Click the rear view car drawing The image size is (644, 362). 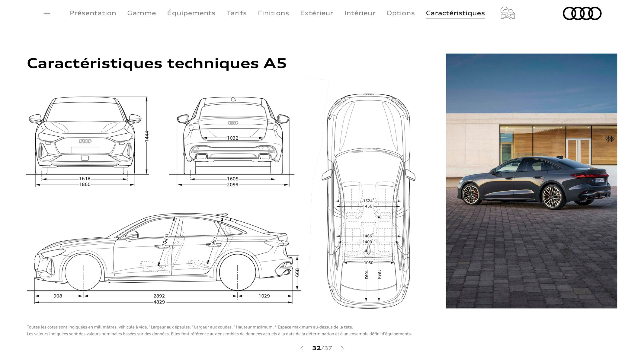pyautogui.click(x=233, y=136)
